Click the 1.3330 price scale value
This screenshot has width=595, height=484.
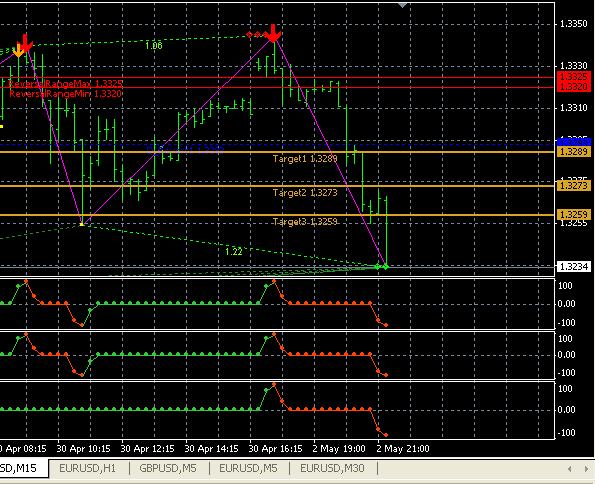[x=574, y=66]
